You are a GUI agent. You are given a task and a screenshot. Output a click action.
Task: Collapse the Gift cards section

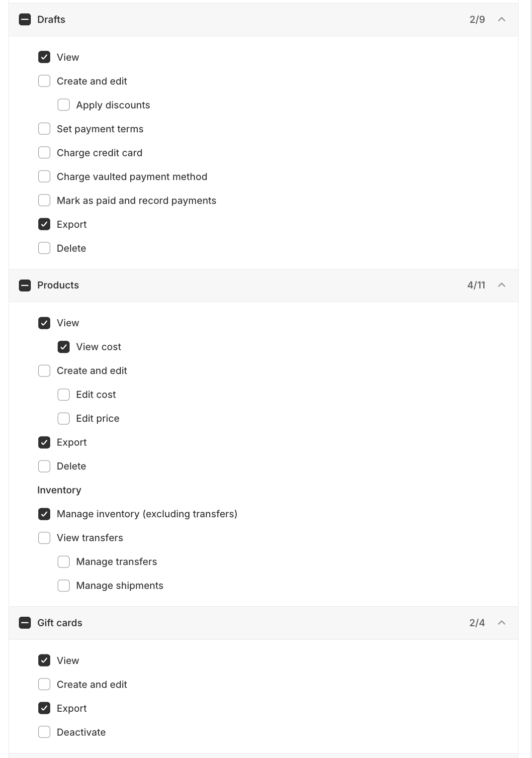pos(501,623)
